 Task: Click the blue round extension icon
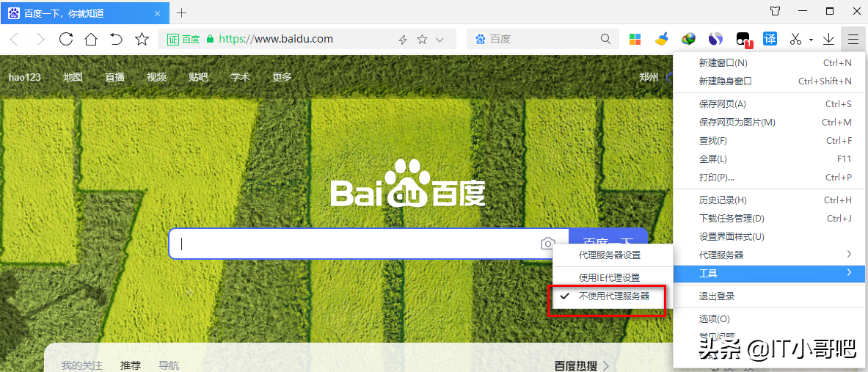coord(716,39)
